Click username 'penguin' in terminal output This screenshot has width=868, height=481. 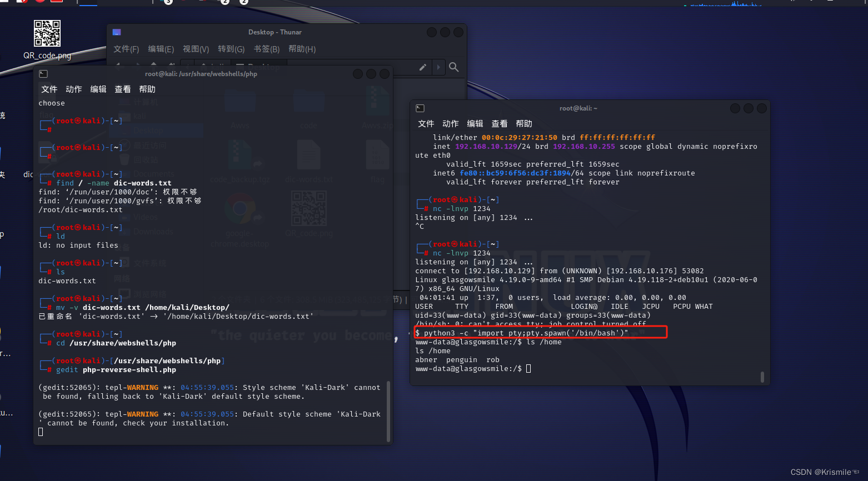[x=462, y=360]
